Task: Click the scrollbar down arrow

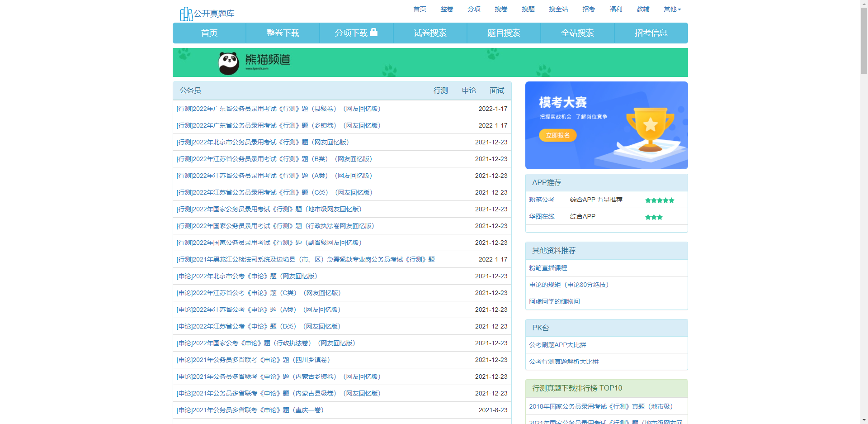Action: point(864,420)
